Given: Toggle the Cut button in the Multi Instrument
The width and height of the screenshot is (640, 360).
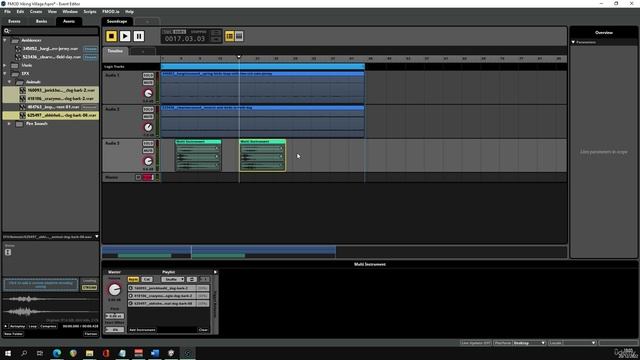Looking at the screenshot, I should tap(147, 280).
